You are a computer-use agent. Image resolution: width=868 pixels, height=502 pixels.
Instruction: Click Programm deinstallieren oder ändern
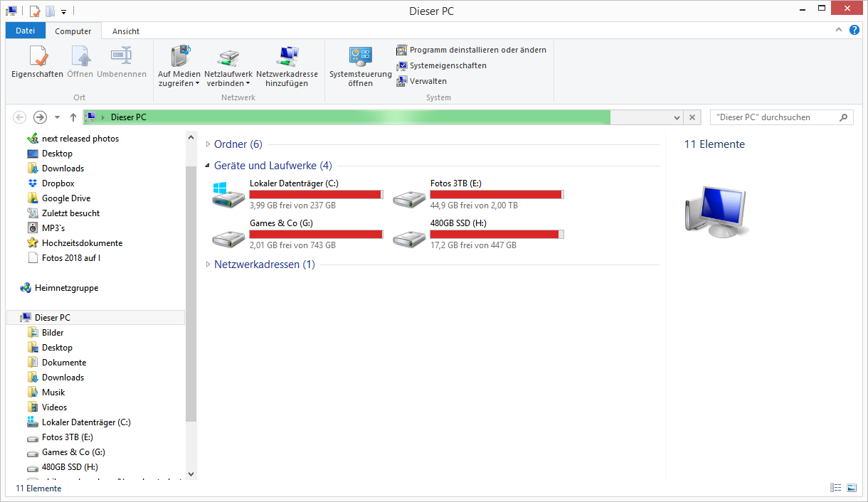pyautogui.click(x=471, y=50)
